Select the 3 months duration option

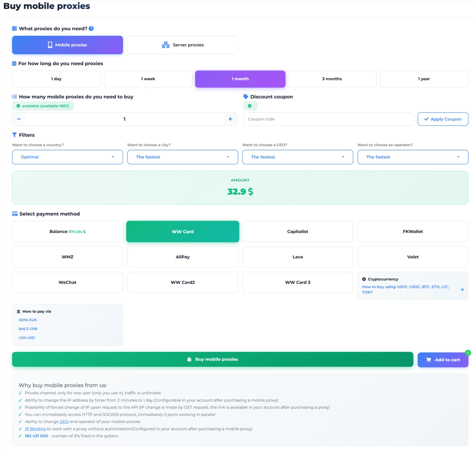tap(332, 79)
